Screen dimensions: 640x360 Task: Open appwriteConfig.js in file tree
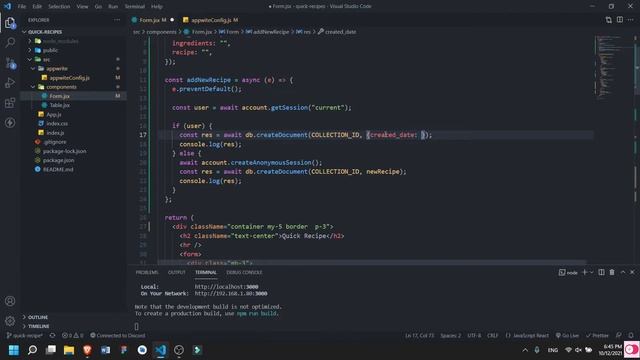pyautogui.click(x=69, y=78)
